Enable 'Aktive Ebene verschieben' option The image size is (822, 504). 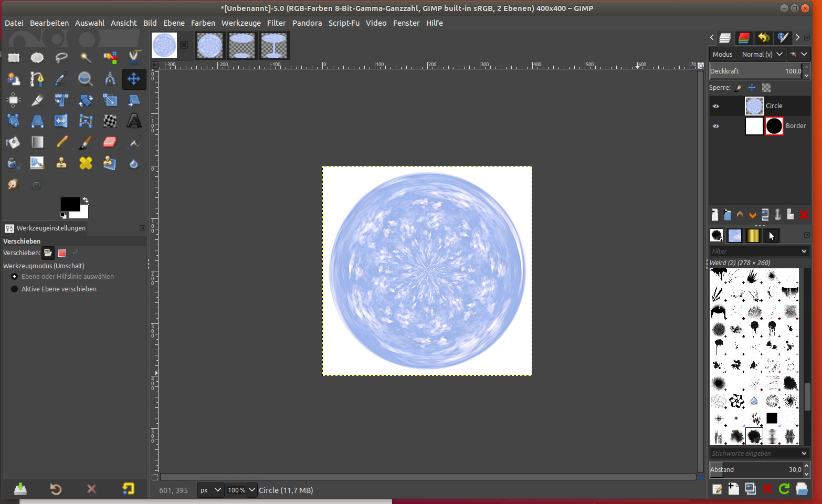pyautogui.click(x=15, y=289)
